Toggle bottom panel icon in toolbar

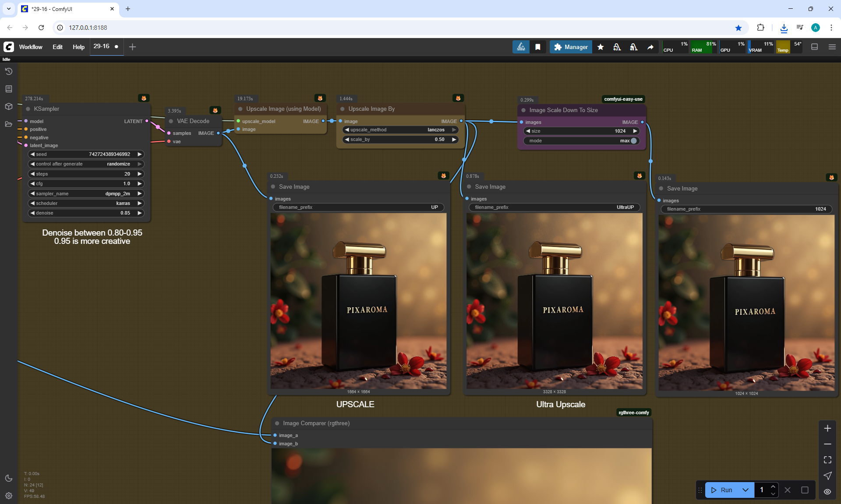click(x=815, y=47)
